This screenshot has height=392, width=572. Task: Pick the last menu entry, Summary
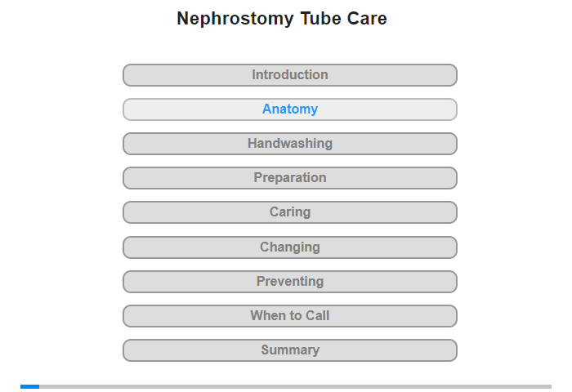(x=289, y=350)
